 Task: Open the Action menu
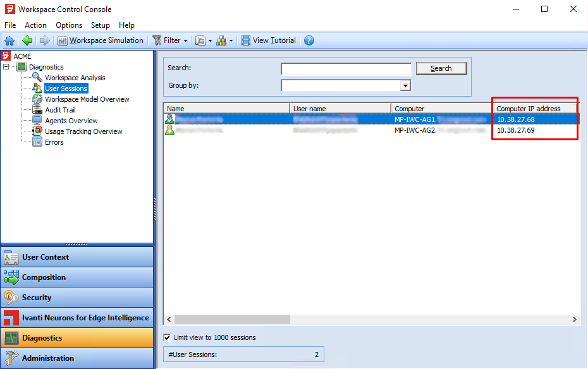pos(35,25)
